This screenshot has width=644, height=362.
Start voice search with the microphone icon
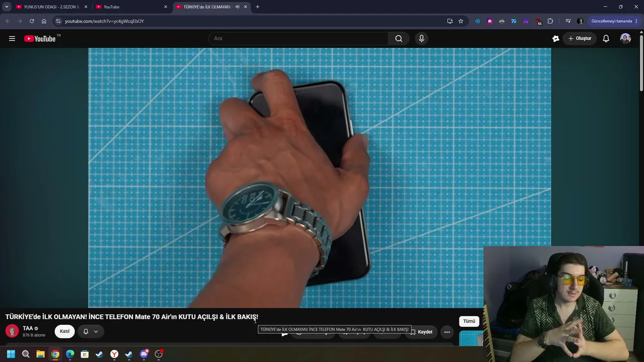tap(422, 39)
